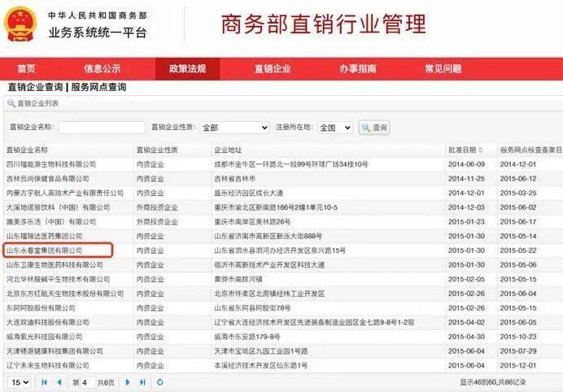563x392 pixels.
Task: Open the 信息公示 menu
Action: click(103, 68)
